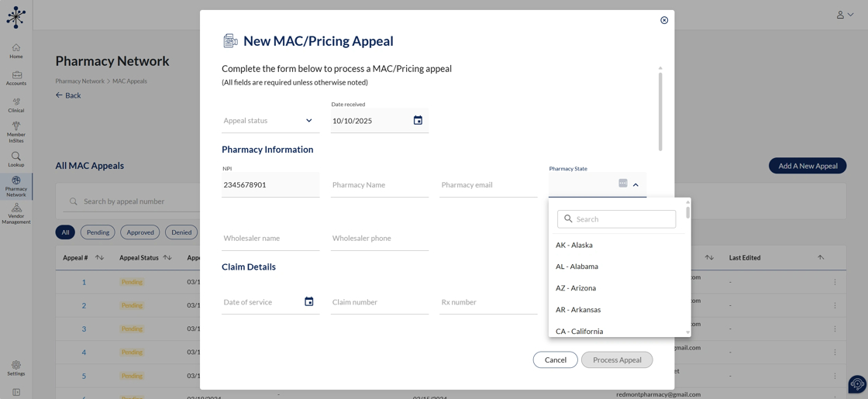The image size is (868, 399).
Task: Open Settings in the sidebar
Action: pos(16,368)
